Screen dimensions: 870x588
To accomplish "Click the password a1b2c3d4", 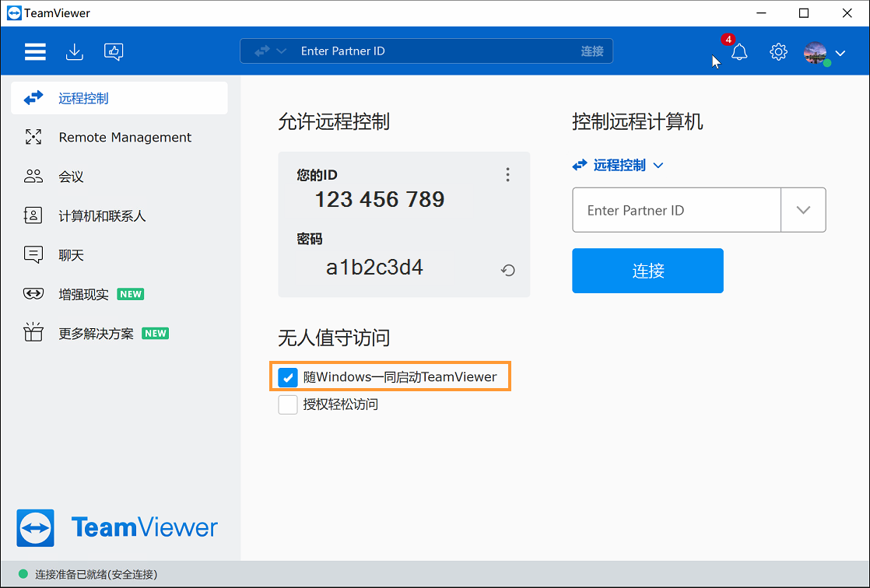I will [374, 268].
